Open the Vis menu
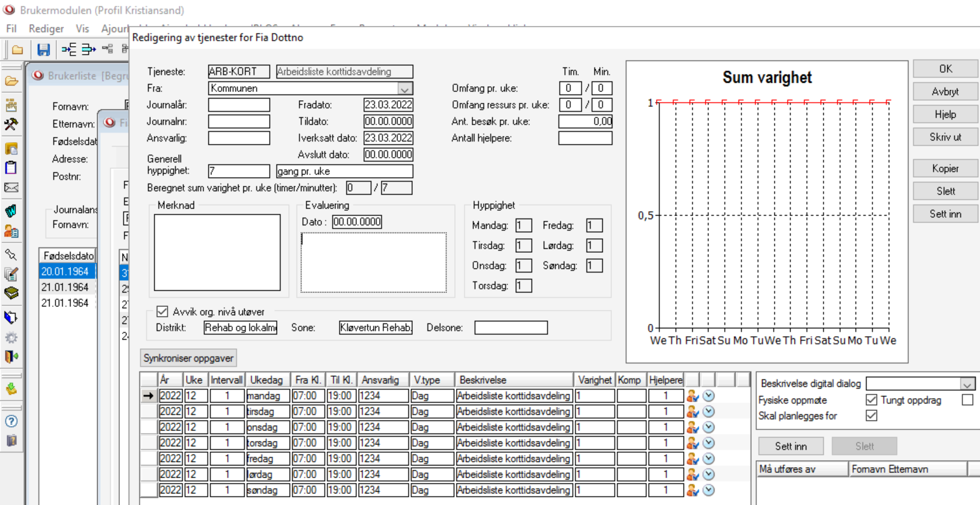Viewport: 980px width, 505px height. pos(82,29)
